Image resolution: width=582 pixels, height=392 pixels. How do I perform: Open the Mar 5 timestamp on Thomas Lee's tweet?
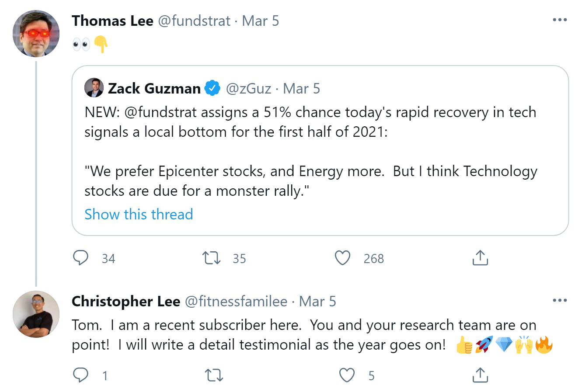pyautogui.click(x=260, y=21)
